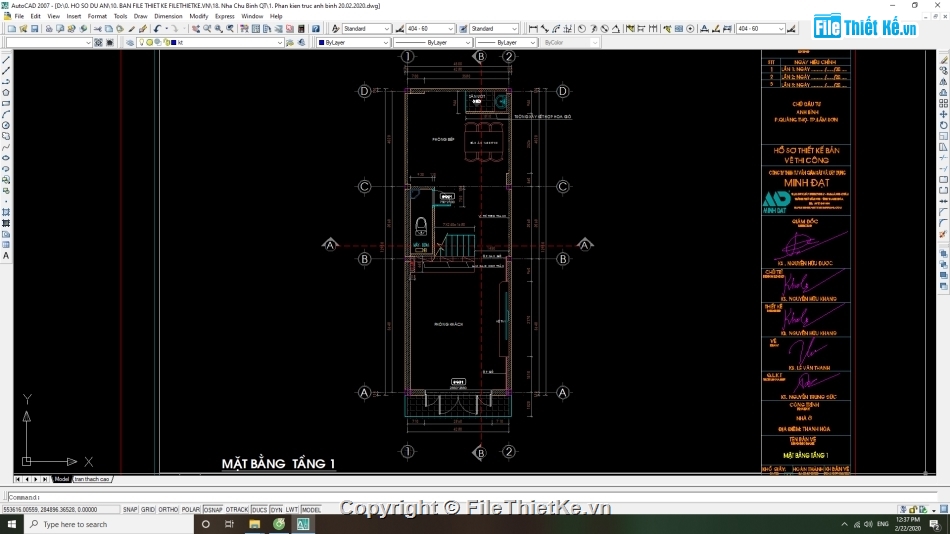Toggle POLAR tracking in status bar
Screen dimensions: 950x534
coord(191,510)
